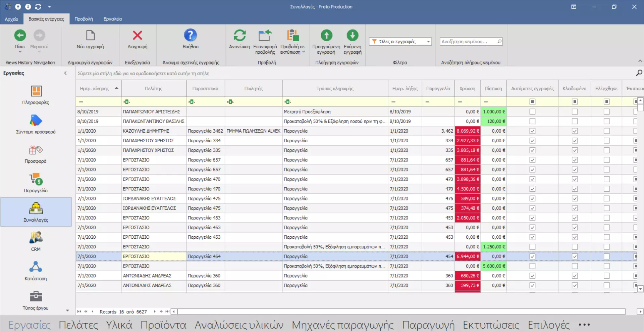The width and height of the screenshot is (644, 332).
Task: Click the red Διαγραφή delete icon
Action: coord(137,36)
